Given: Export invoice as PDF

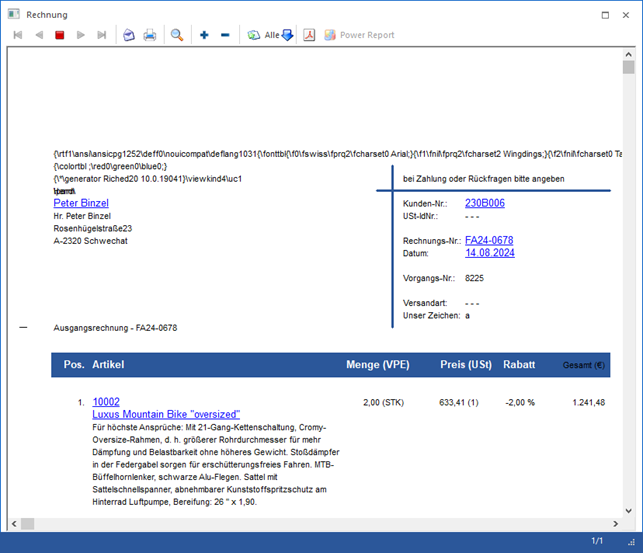Looking at the screenshot, I should tap(310, 35).
